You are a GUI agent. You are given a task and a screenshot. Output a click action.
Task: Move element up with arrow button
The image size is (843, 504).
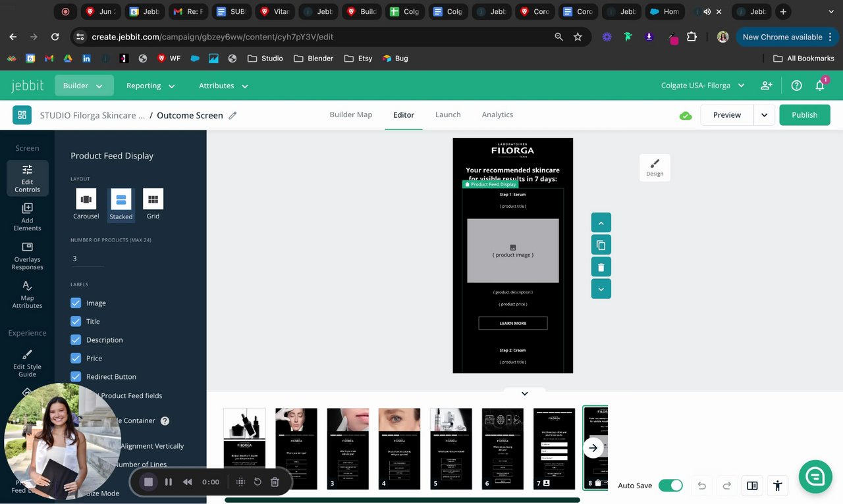(x=601, y=223)
